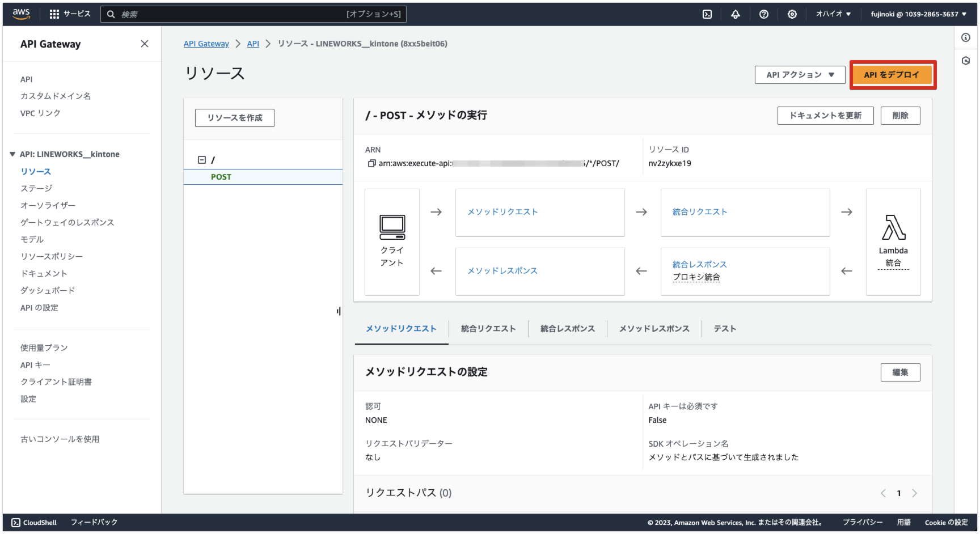Screen dimensions: 980x534
Task: Open the オハイオ region selector
Action: pyautogui.click(x=833, y=14)
